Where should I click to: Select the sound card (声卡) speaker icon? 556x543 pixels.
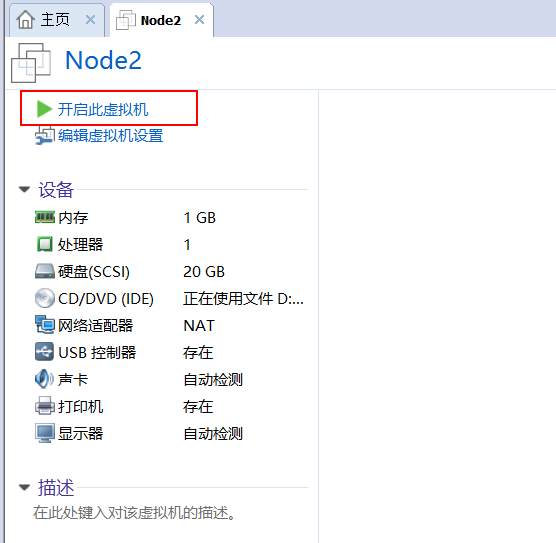coord(44,379)
